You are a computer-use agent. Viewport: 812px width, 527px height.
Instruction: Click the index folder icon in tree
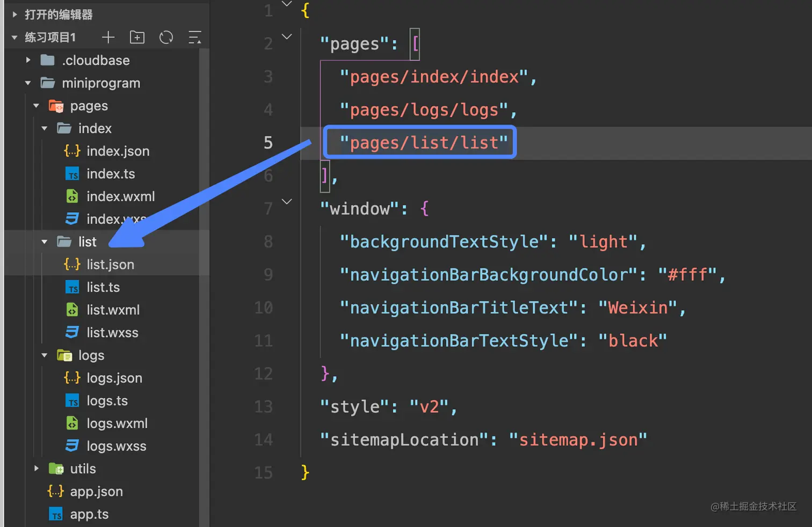(x=64, y=128)
